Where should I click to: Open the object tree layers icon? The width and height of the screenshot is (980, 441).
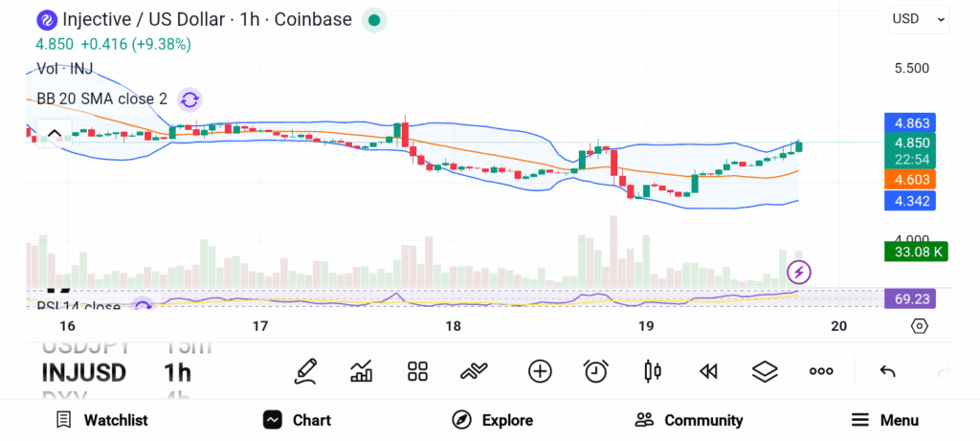[765, 371]
